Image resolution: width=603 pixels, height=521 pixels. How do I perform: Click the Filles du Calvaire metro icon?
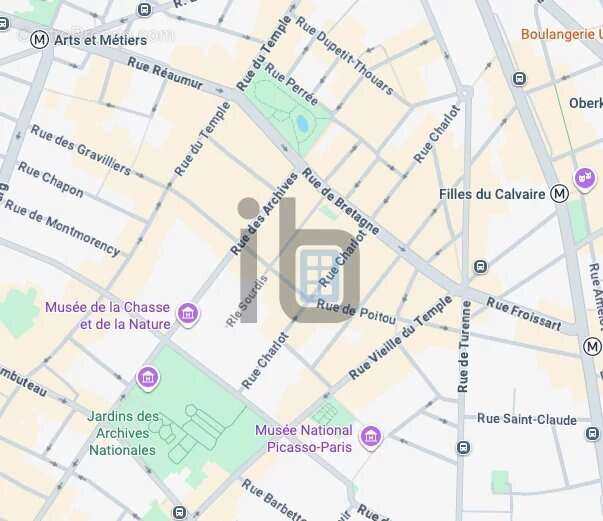[x=559, y=193]
